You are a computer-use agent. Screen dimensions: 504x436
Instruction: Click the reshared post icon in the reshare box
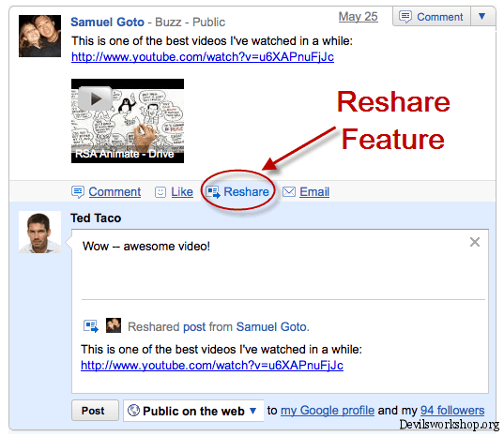click(91, 326)
